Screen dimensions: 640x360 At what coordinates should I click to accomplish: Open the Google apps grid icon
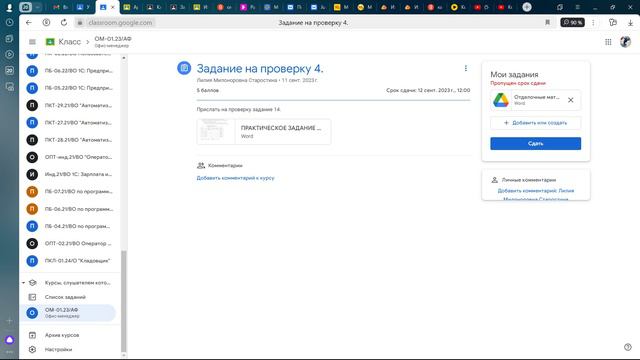coord(608,42)
